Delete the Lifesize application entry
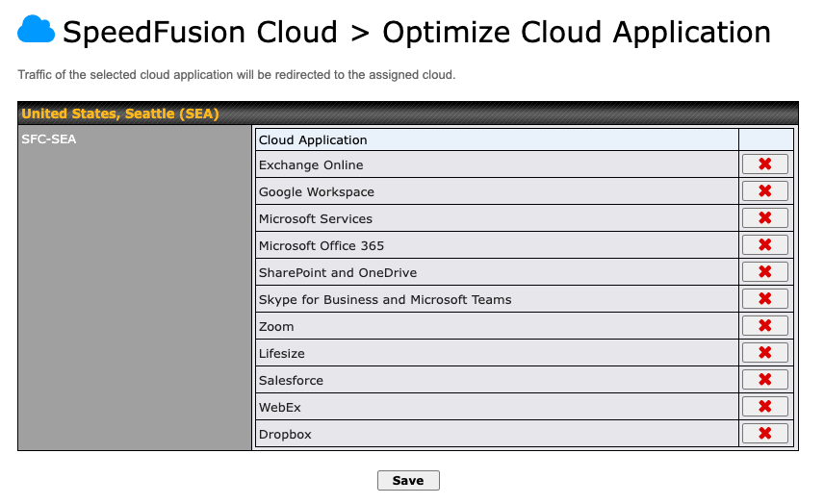824x504 pixels. coord(765,353)
